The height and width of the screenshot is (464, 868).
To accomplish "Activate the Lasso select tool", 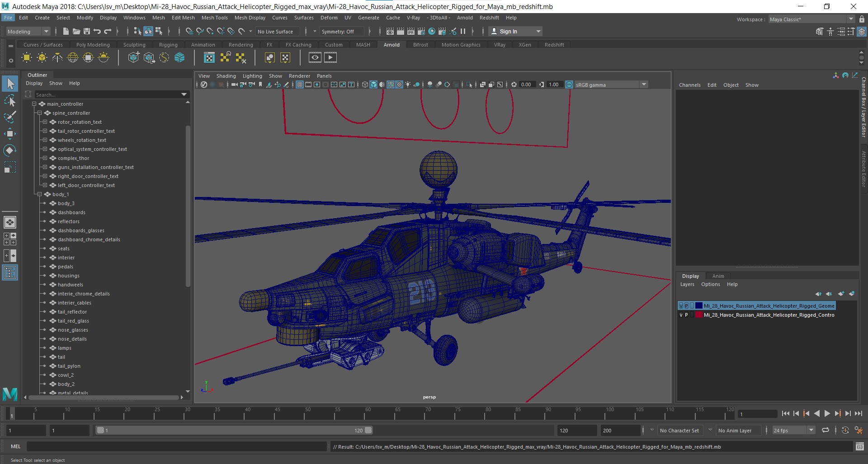I will (10, 100).
